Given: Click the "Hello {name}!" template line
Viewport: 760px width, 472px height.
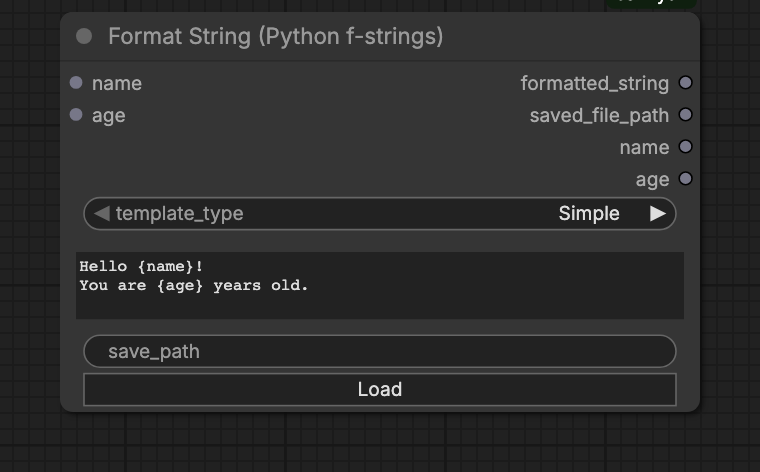Looking at the screenshot, I should [141, 267].
